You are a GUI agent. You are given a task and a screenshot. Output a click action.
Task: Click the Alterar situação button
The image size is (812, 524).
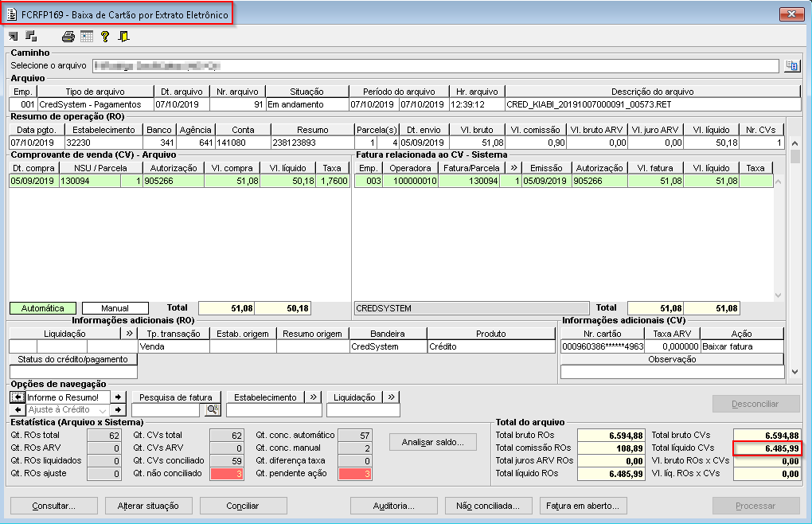click(148, 506)
